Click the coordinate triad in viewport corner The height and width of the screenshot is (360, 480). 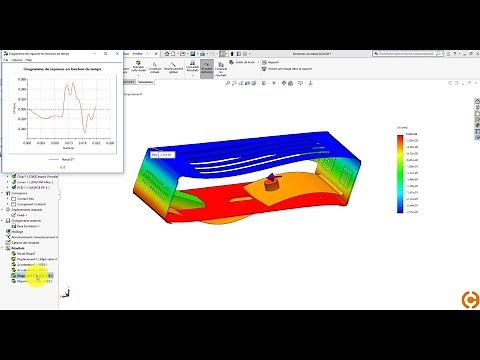coord(66,292)
